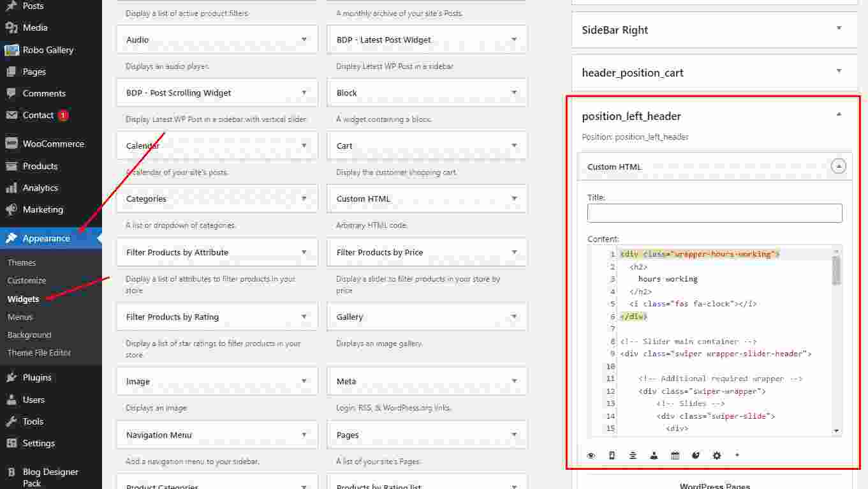868x489 pixels.
Task: Click the gear settings icon in widget toolbar
Action: [x=717, y=456]
